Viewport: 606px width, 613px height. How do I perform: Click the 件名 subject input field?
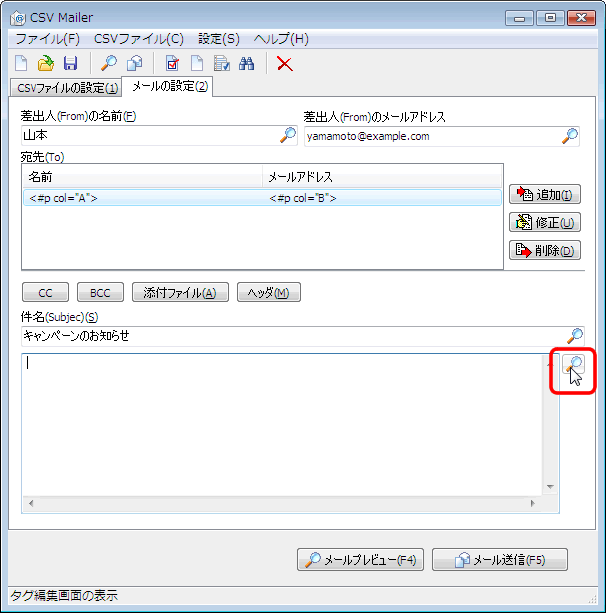tap(290, 336)
